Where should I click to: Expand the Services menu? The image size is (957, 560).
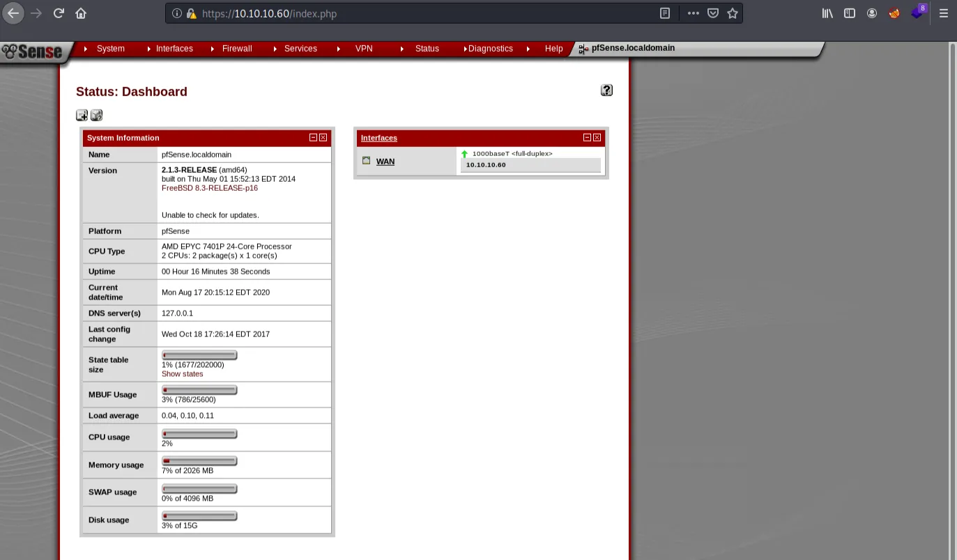(x=300, y=49)
